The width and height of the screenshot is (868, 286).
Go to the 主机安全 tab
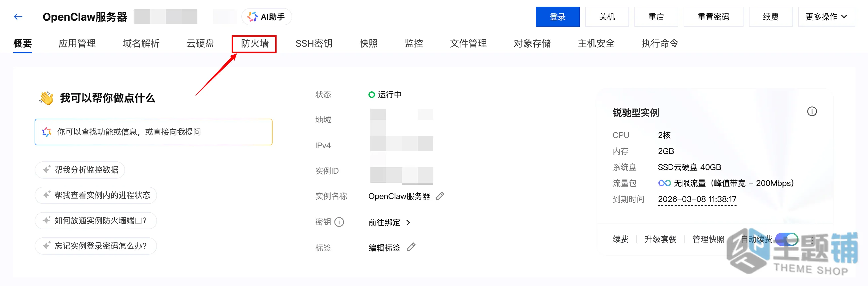point(596,43)
